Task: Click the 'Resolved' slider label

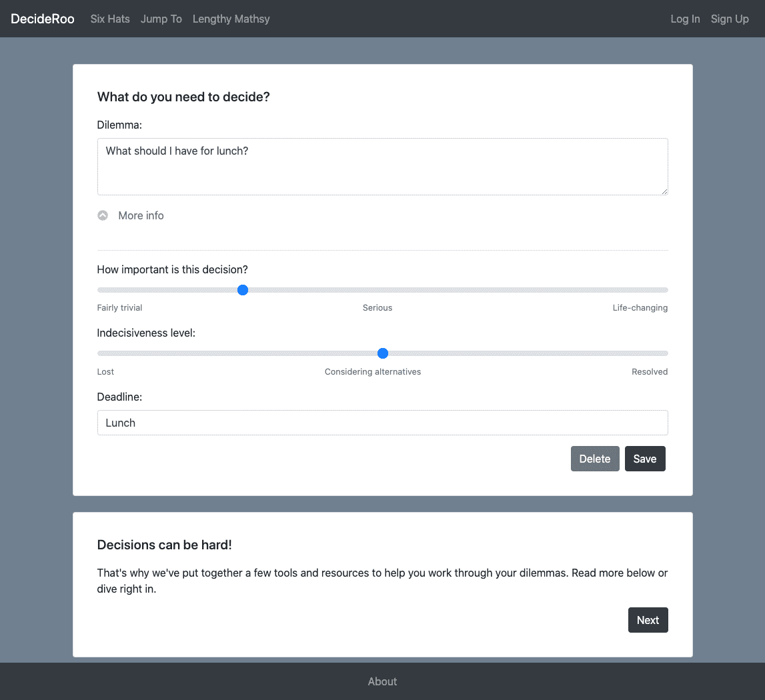Action: [650, 372]
